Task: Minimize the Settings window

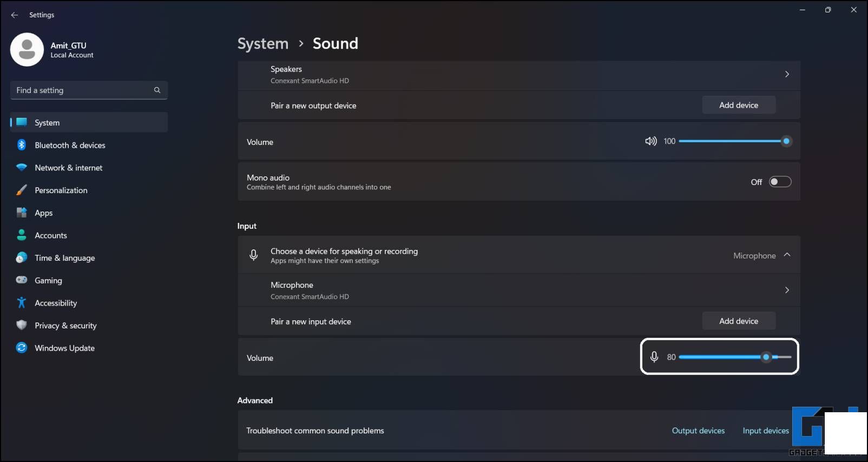Action: pos(803,10)
